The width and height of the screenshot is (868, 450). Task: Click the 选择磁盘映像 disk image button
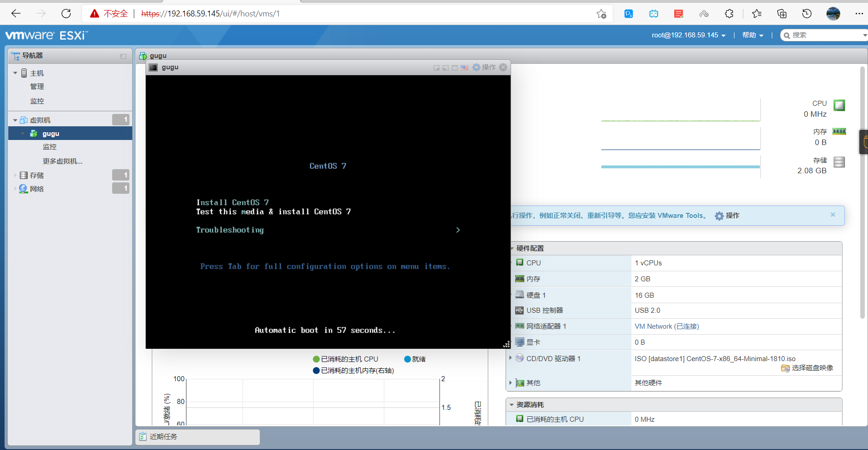coord(807,368)
